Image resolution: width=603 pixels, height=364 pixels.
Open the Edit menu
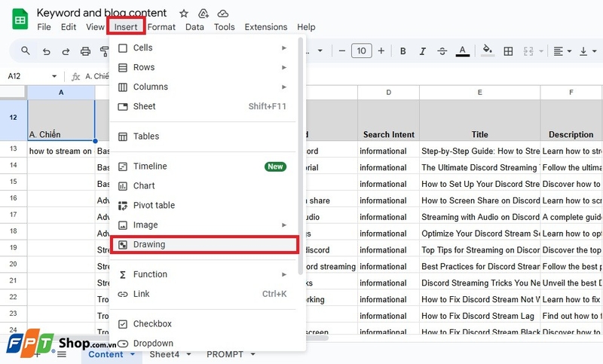(69, 27)
